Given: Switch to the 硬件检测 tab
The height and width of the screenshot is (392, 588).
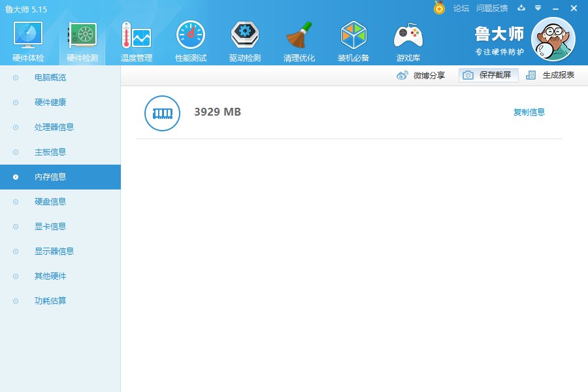Looking at the screenshot, I should tap(82, 41).
